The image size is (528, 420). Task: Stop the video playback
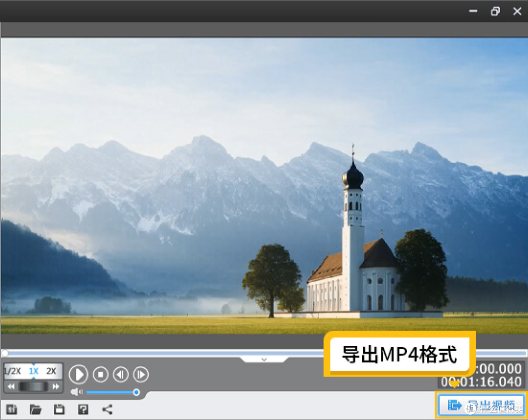[x=100, y=374]
